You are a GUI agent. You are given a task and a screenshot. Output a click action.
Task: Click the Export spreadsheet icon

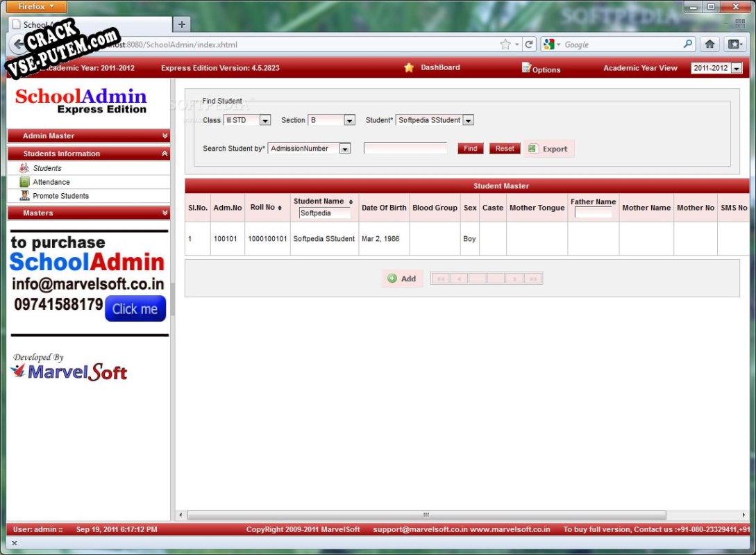pos(532,149)
